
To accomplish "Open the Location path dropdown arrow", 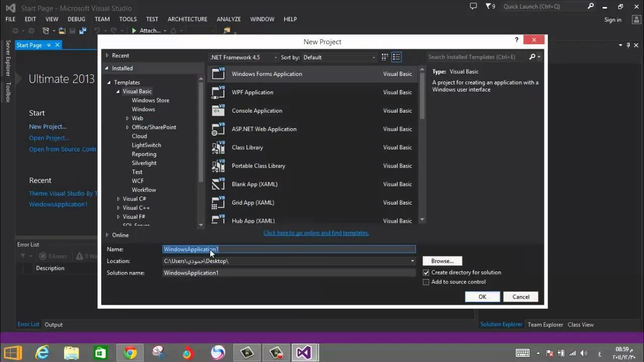I will point(413,261).
